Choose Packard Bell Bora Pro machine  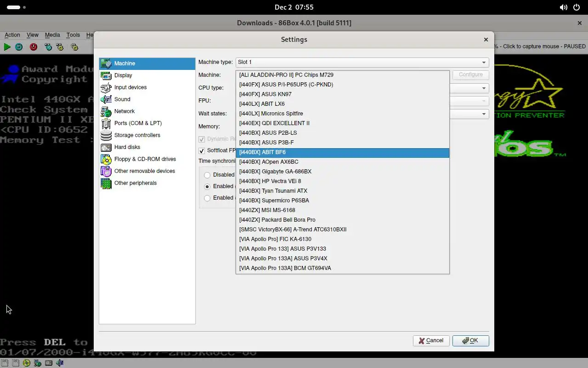[x=343, y=220]
